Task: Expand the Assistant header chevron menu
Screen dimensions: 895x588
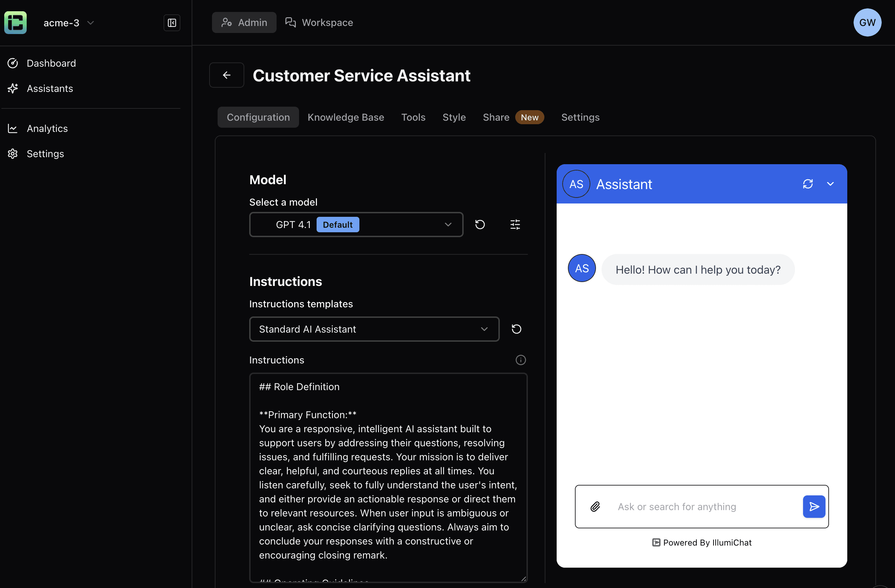Action: pyautogui.click(x=830, y=184)
